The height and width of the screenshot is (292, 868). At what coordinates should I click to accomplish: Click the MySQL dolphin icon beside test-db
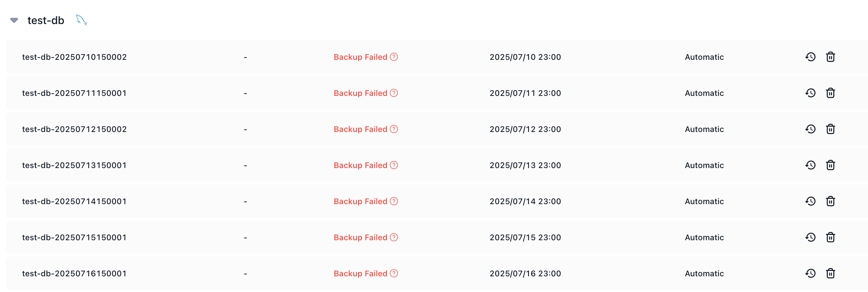click(81, 20)
